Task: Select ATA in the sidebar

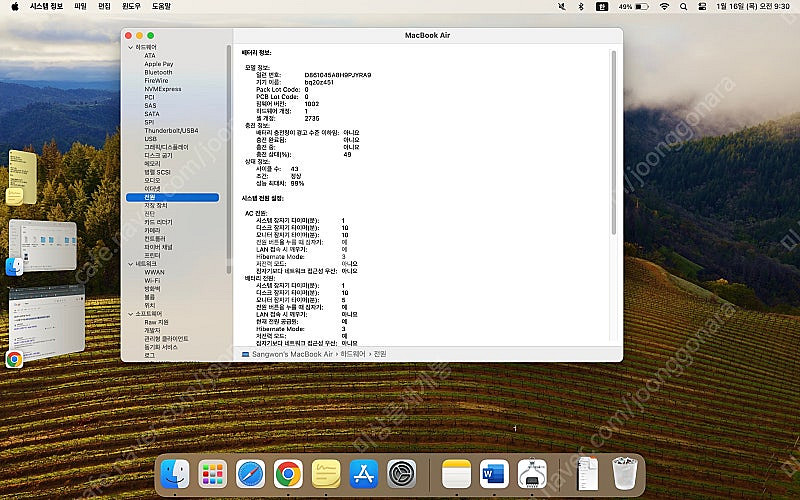Action: (149, 56)
